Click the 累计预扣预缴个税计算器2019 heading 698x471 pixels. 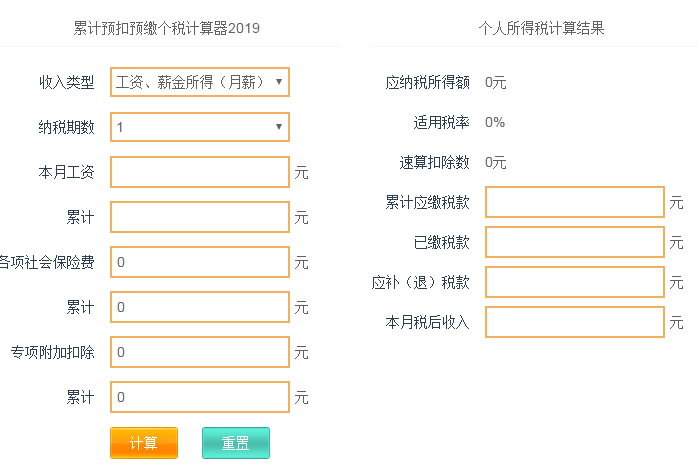(167, 28)
